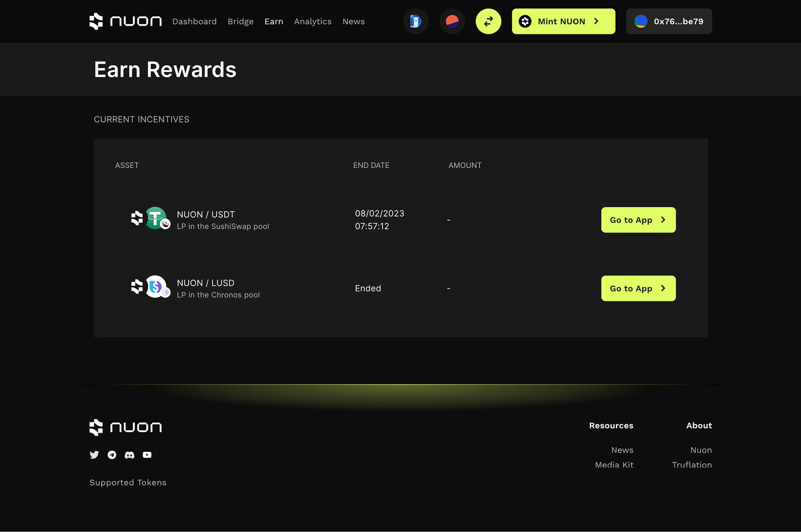Open the wallet 0x76...be79 button
801x532 pixels.
pyautogui.click(x=669, y=21)
